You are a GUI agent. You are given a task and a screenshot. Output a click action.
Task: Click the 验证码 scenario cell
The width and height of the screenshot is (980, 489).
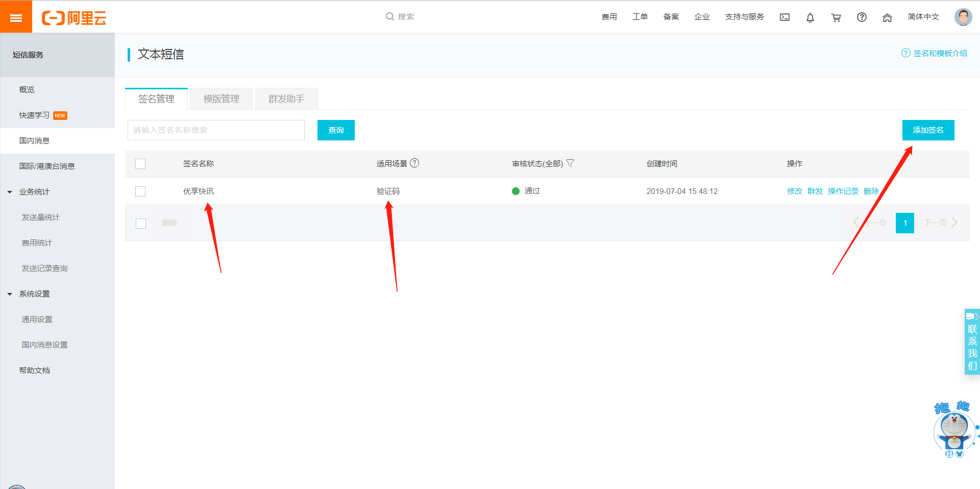point(388,191)
